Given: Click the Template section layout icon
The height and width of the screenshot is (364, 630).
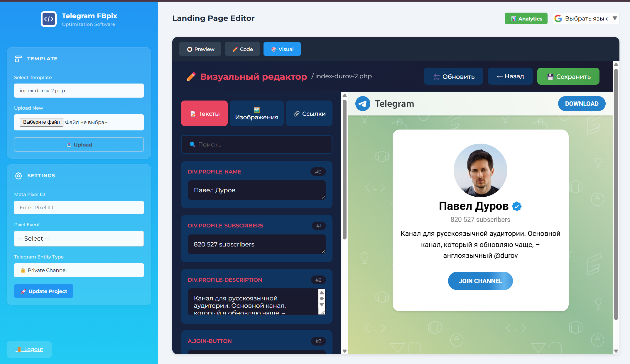Looking at the screenshot, I should pos(18,59).
